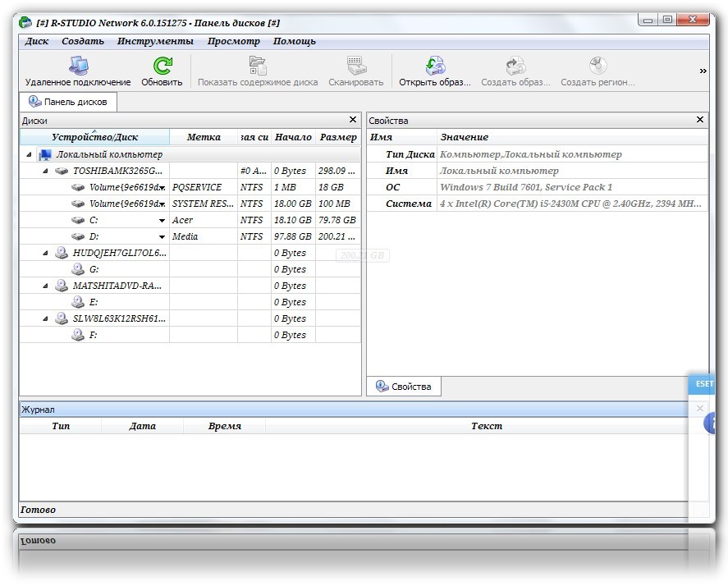The image size is (728, 586).
Task: Click the Create Image (Создать образ) icon
Action: point(515,66)
